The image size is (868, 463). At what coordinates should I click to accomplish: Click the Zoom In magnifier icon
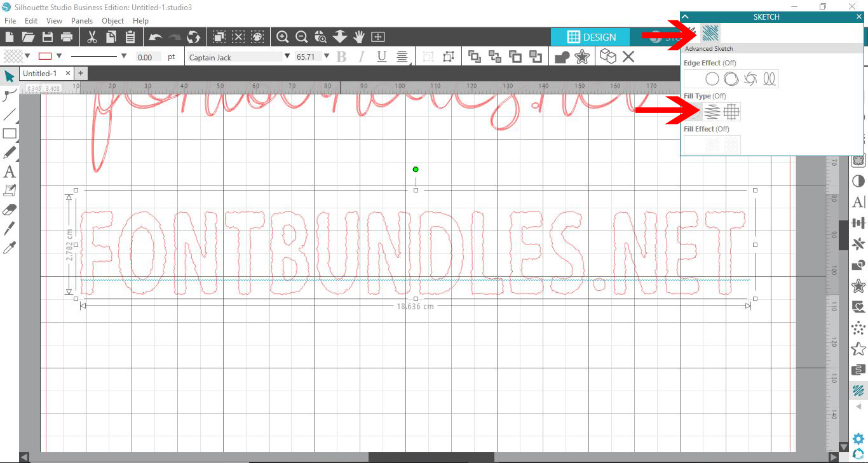pos(283,37)
